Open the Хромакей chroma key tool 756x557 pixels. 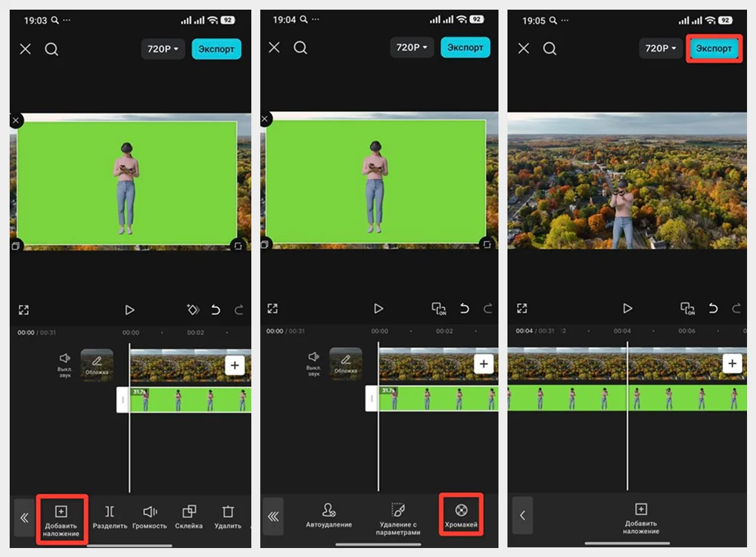pos(461,515)
